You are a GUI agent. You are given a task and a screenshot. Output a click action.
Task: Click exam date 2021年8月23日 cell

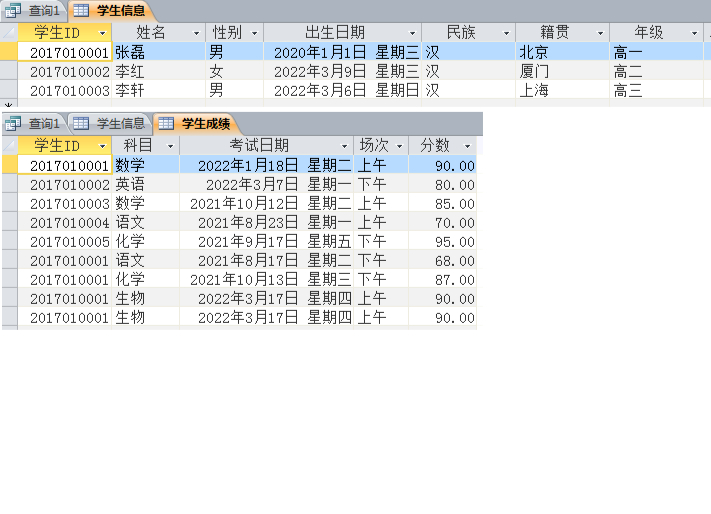(x=267, y=222)
